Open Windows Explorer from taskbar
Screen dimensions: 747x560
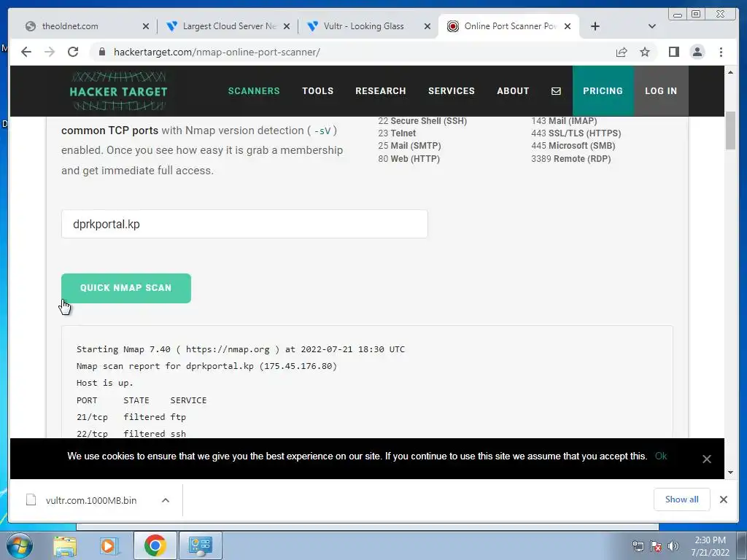coord(65,545)
